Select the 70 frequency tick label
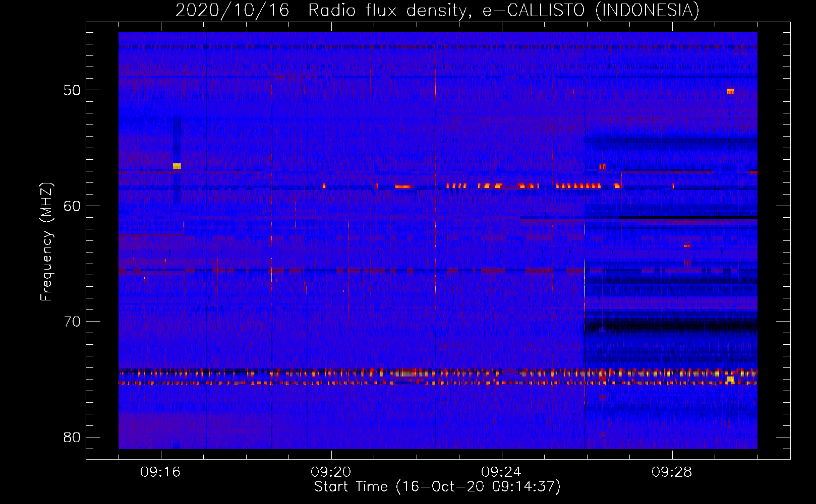816x504 pixels. pos(72,322)
